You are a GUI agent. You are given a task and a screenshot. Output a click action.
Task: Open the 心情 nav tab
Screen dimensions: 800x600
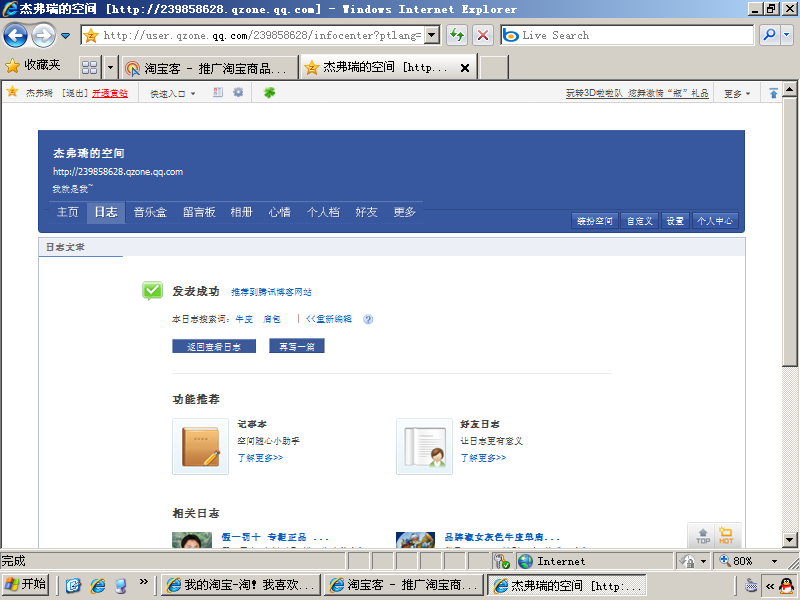tap(280, 212)
